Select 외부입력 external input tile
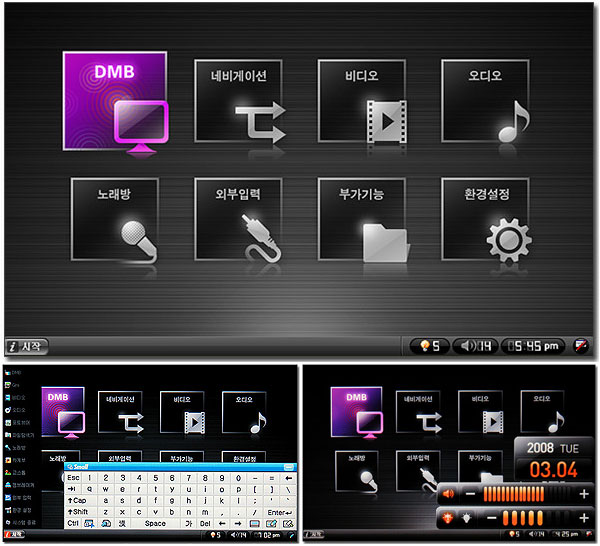Image resolution: width=600 pixels, height=546 pixels. pos(237,220)
